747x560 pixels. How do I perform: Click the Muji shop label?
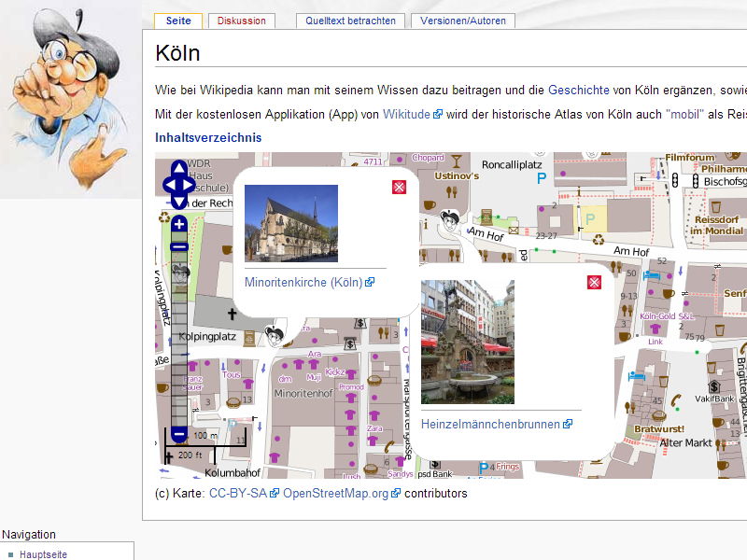coord(314,378)
